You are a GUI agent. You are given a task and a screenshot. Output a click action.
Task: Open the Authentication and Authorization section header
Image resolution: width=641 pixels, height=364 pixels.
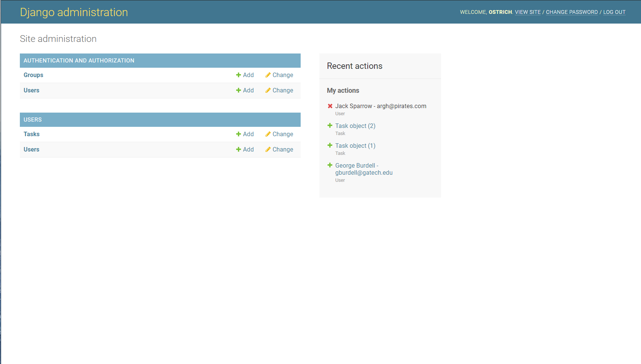coord(79,61)
